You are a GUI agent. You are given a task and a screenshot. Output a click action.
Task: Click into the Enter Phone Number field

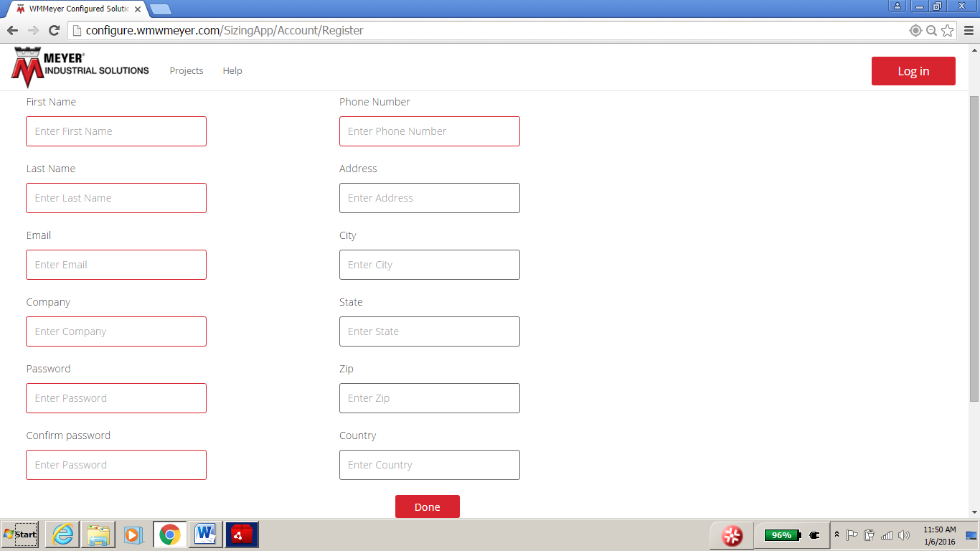pos(429,131)
